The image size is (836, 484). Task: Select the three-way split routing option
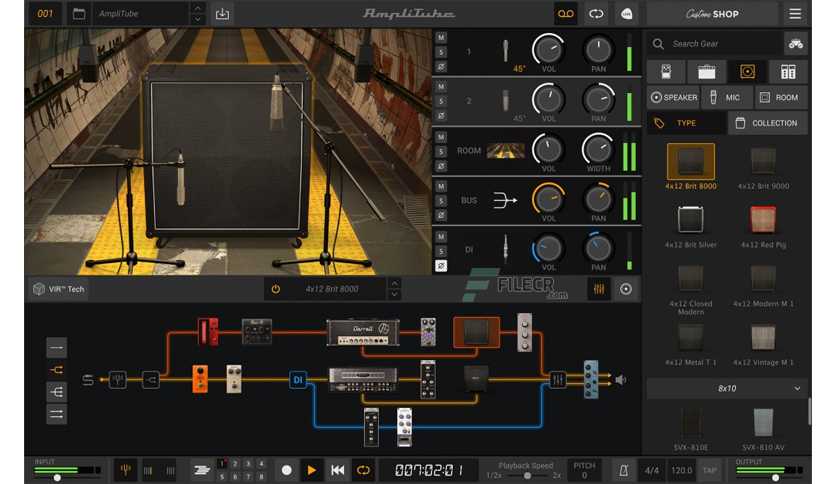tap(57, 392)
